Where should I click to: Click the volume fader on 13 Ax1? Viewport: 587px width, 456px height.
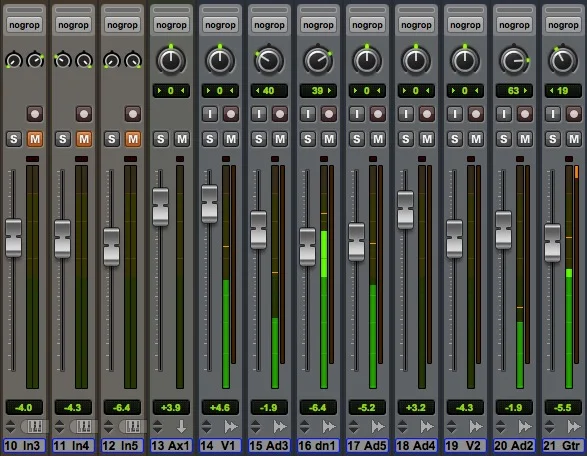161,207
